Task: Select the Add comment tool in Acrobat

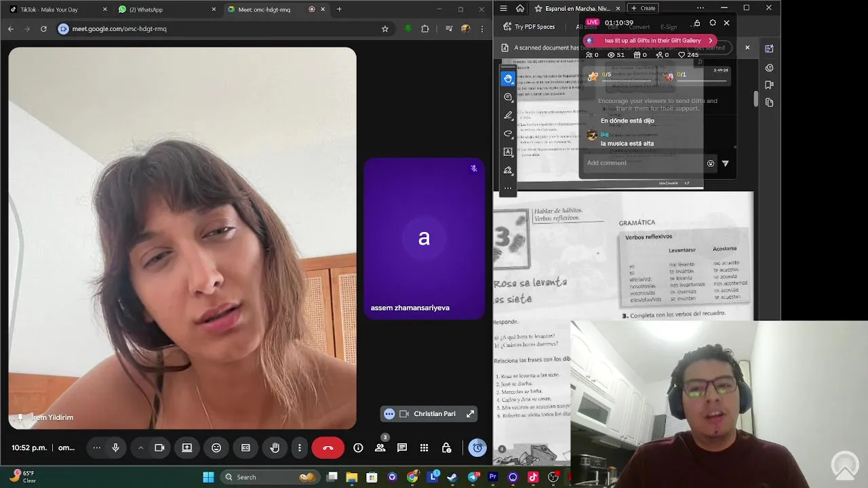Action: pos(508,98)
